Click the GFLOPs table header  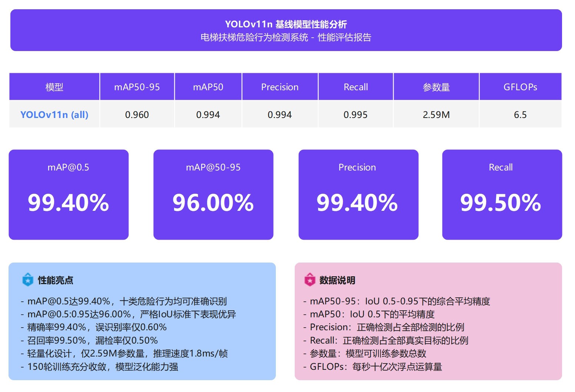tap(520, 87)
